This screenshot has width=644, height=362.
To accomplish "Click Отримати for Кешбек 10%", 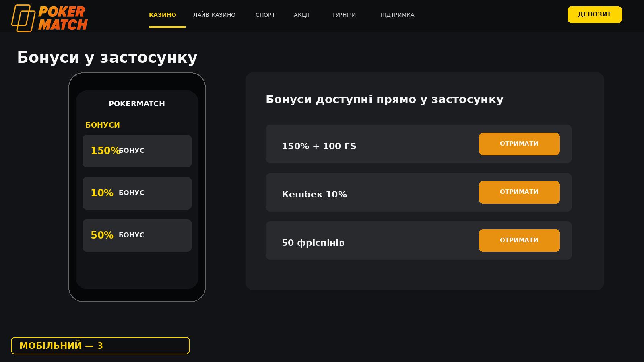I will pos(519,192).
